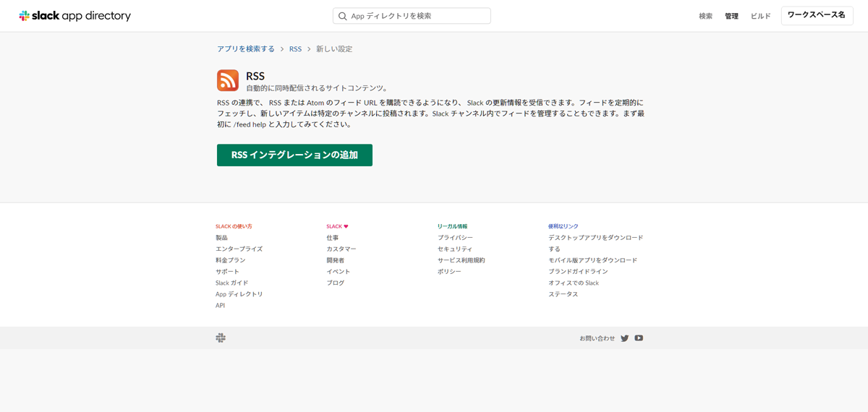The image size is (868, 412).
Task: Click the gray Slack hash logo in footer
Action: (x=221, y=338)
